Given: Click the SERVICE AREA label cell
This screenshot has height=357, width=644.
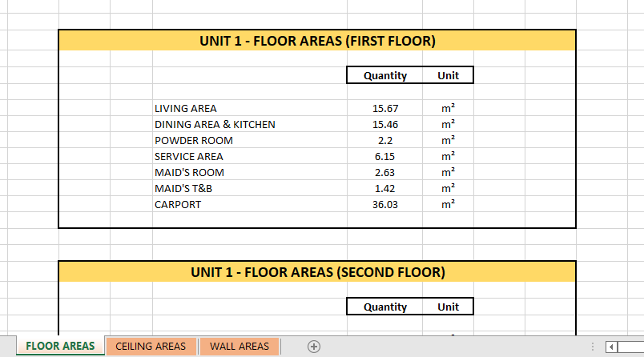Looking at the screenshot, I should pos(189,156).
